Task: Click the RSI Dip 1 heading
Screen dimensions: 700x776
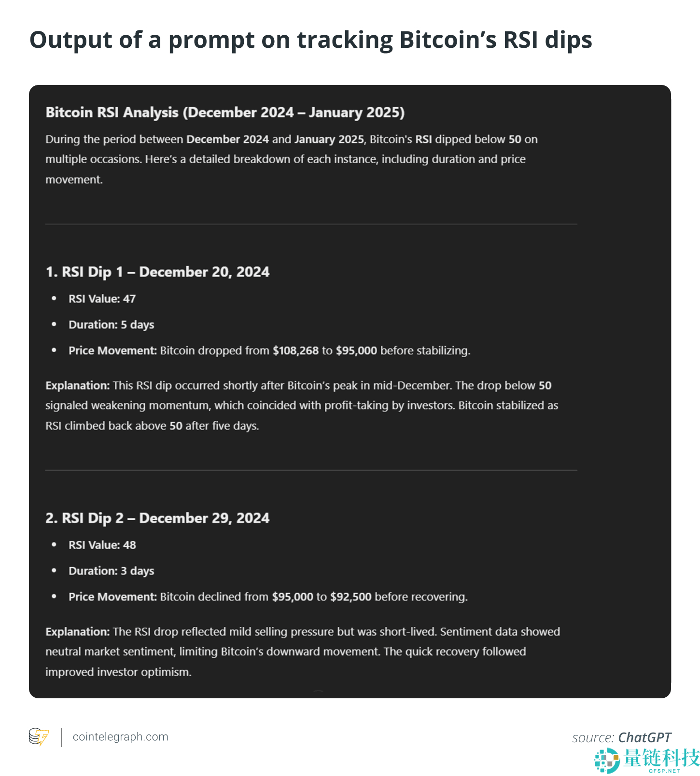Action: coord(157,272)
